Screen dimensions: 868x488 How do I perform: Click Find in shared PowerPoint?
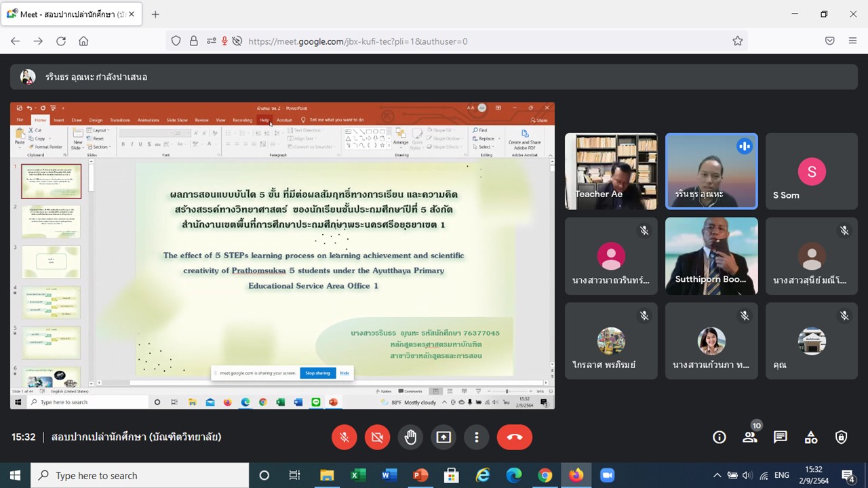pyautogui.click(x=481, y=130)
